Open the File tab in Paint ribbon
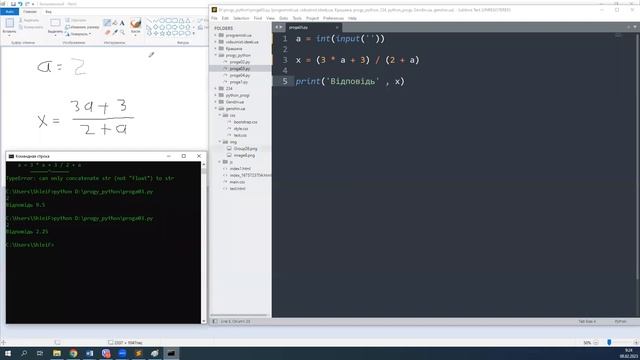640x360 pixels. 9,11
